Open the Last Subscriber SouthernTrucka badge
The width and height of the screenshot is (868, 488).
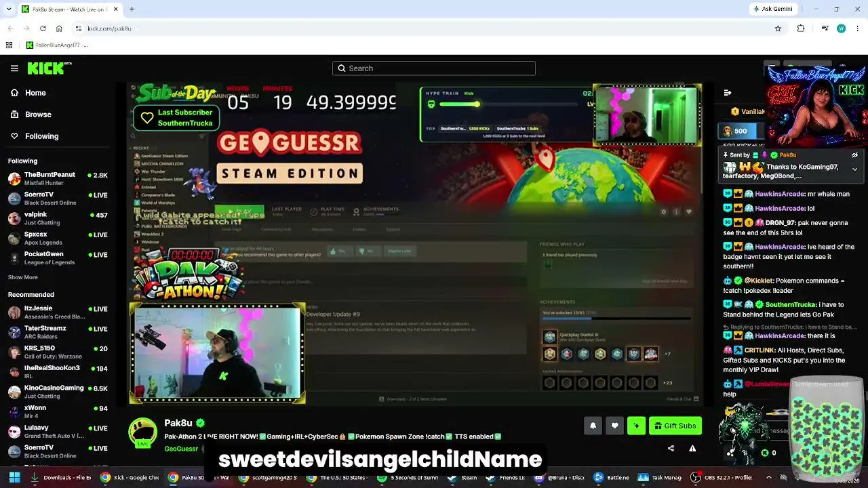(176, 118)
